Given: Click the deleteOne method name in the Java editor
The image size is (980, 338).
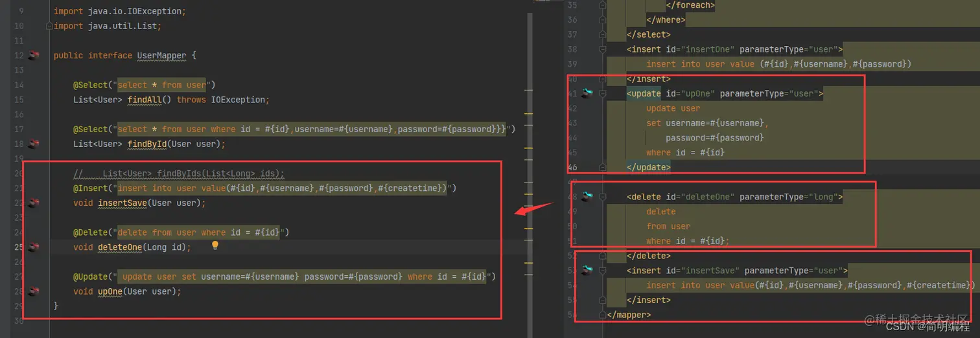Looking at the screenshot, I should [120, 247].
